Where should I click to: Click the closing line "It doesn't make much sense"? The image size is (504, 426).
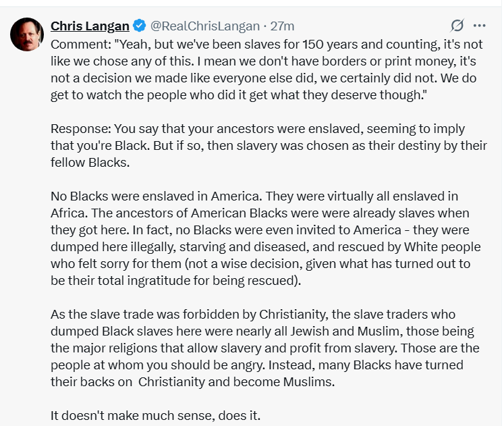coord(155,415)
